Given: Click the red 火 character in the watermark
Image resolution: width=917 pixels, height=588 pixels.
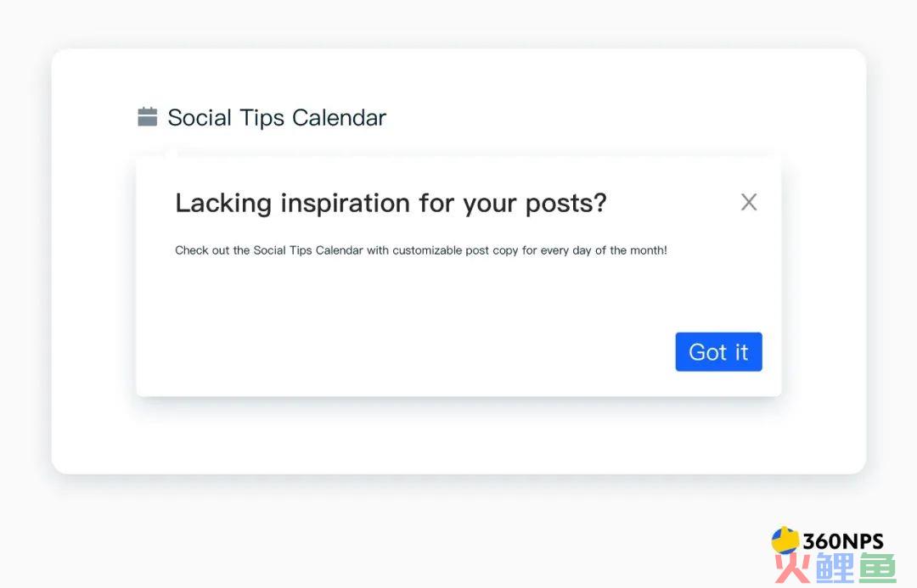Looking at the screenshot, I should point(793,567).
